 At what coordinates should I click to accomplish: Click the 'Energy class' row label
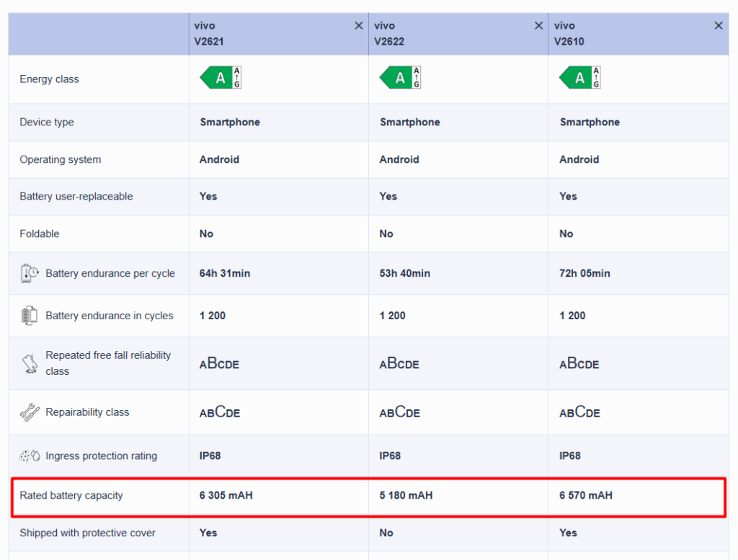[50, 79]
